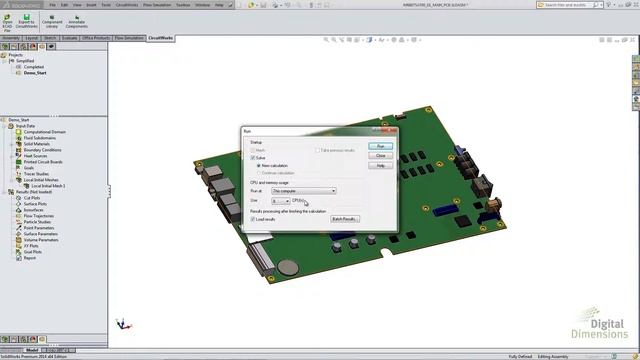The width and height of the screenshot is (640, 360).
Task: Open the Insert menu
Action: click(x=91, y=5)
